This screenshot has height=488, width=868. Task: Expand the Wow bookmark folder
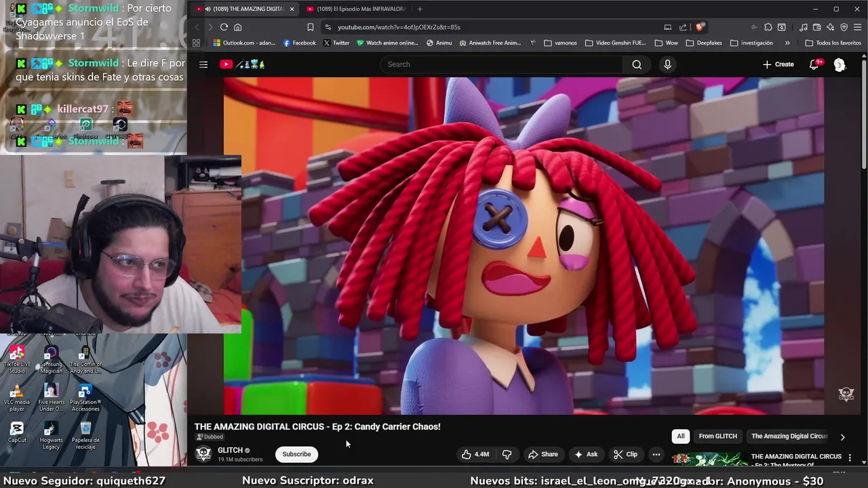[x=666, y=43]
